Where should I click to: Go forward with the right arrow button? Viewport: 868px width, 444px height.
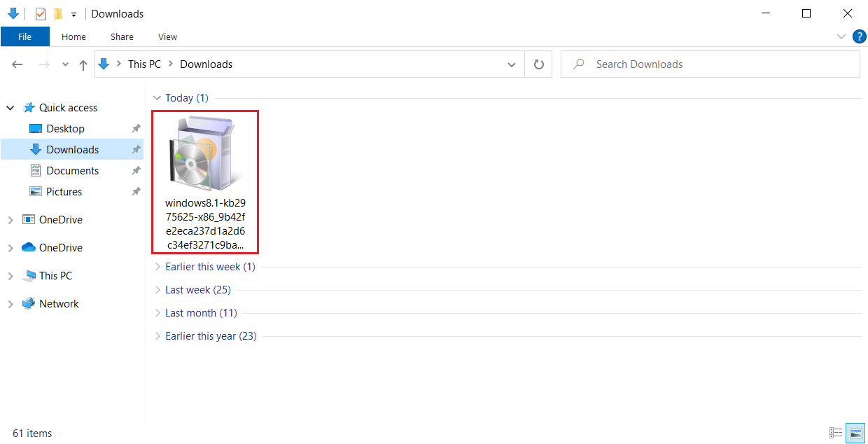tap(44, 64)
